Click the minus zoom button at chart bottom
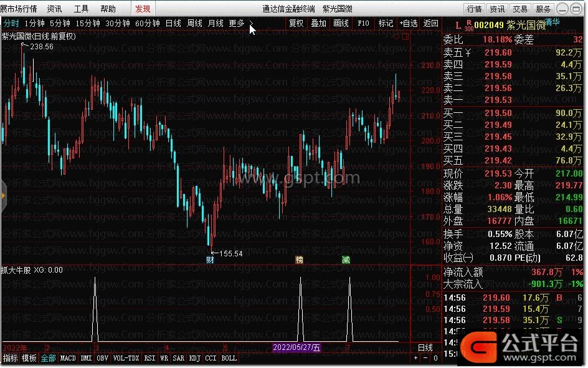 (425, 358)
